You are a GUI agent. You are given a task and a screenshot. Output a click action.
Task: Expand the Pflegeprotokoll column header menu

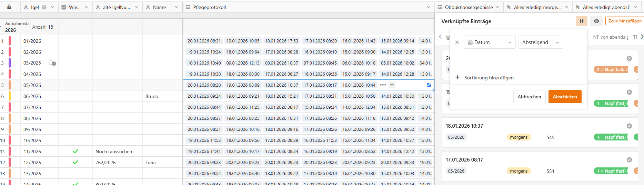pos(428,7)
